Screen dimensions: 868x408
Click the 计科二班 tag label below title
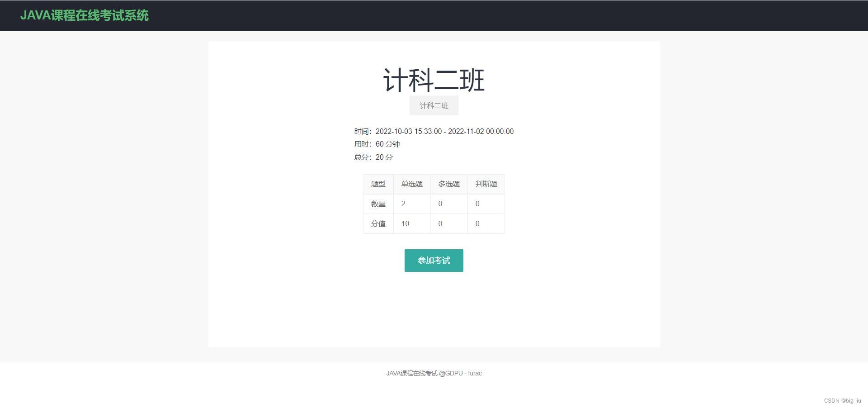point(434,105)
